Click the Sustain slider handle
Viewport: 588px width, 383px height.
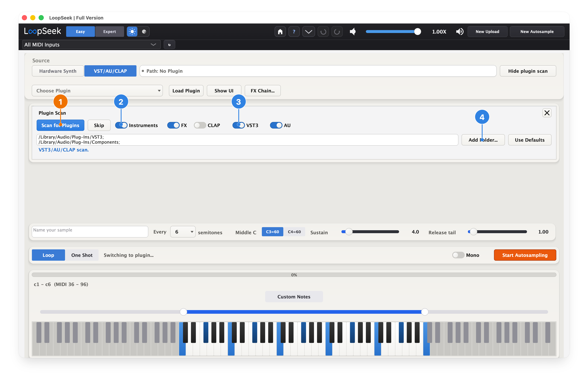pyautogui.click(x=349, y=232)
